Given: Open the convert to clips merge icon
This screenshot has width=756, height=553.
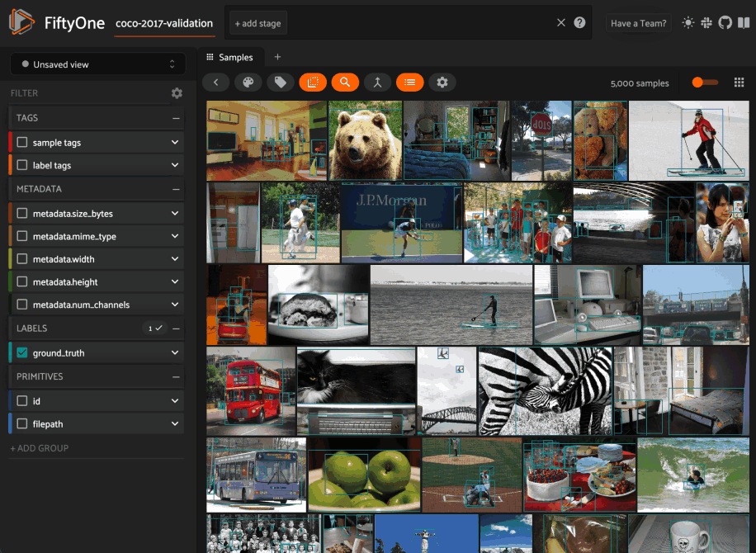Looking at the screenshot, I should point(377,83).
